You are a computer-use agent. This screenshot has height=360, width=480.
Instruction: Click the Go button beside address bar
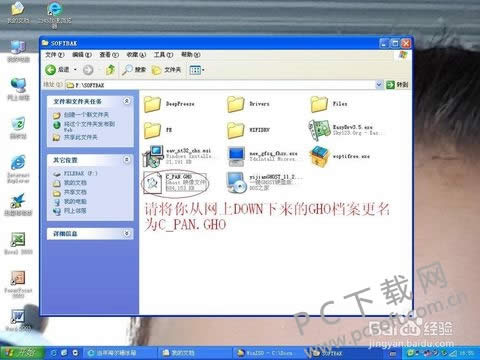point(397,85)
